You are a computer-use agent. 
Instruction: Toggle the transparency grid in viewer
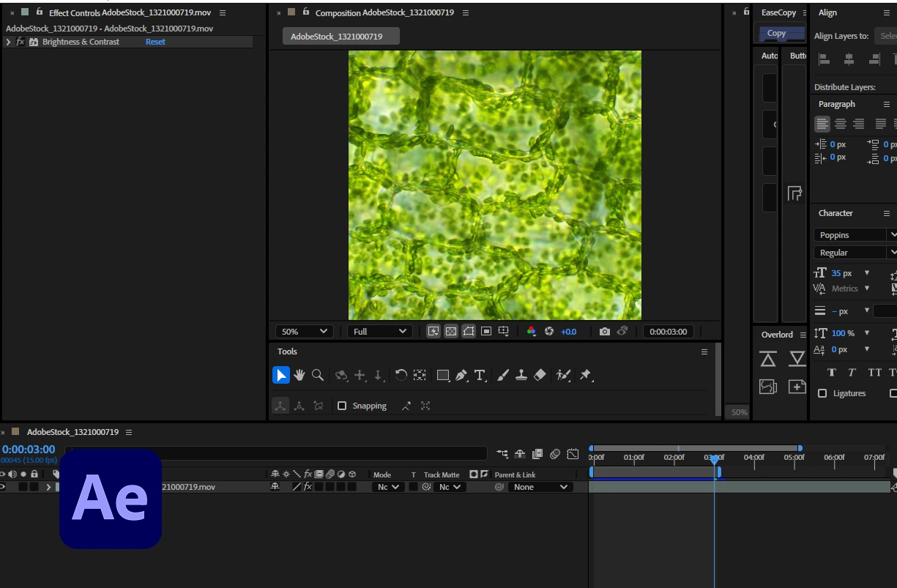pyautogui.click(x=451, y=332)
